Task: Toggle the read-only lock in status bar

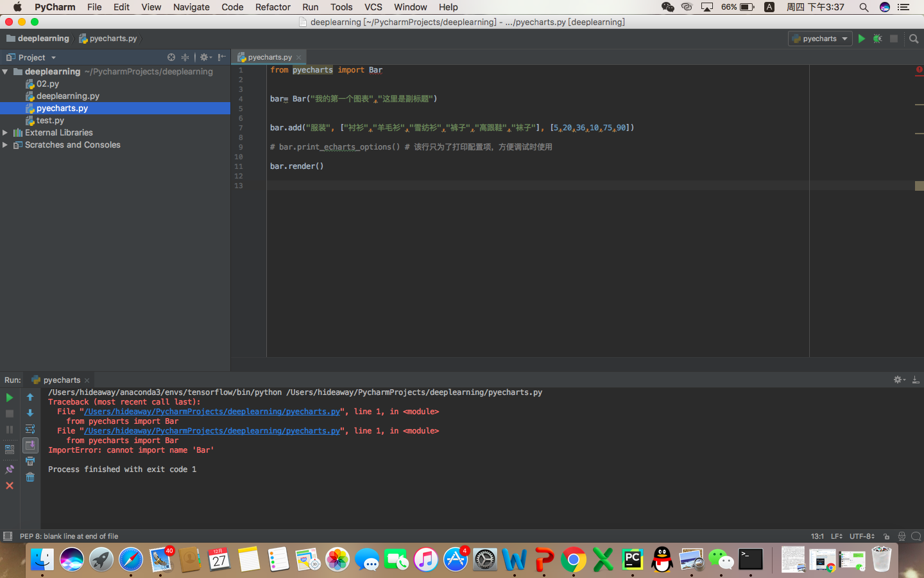Action: click(887, 536)
